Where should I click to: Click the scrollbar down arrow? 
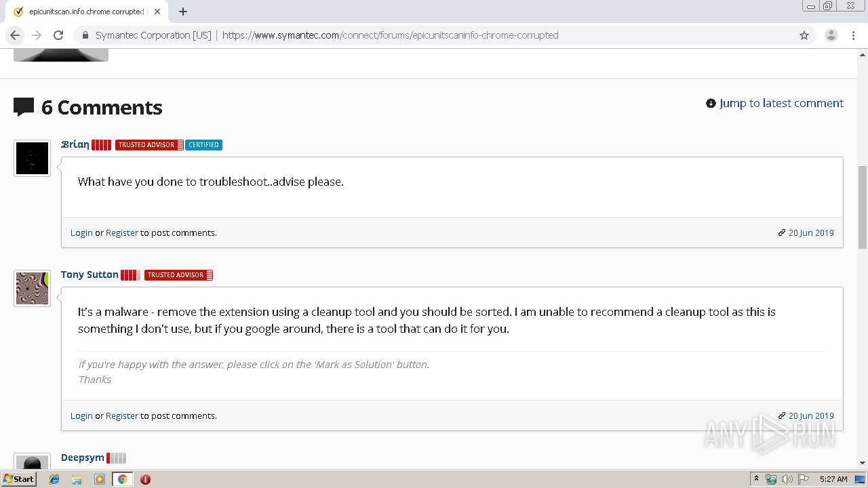coord(863,463)
